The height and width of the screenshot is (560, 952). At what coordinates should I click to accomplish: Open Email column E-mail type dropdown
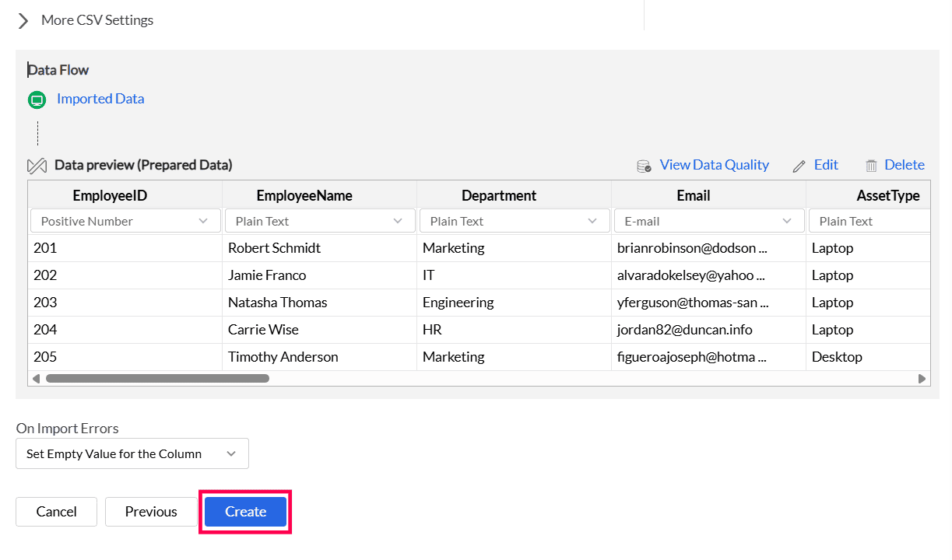(708, 222)
